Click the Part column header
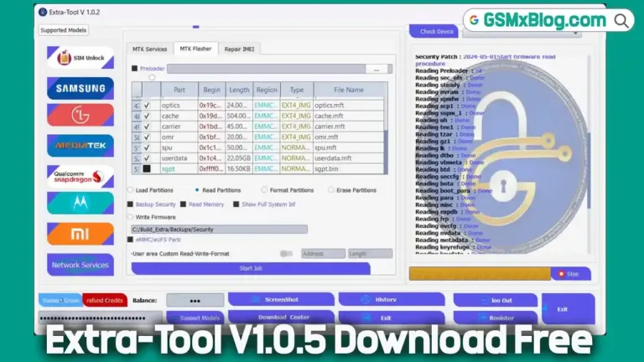The image size is (644, 362). [x=179, y=90]
